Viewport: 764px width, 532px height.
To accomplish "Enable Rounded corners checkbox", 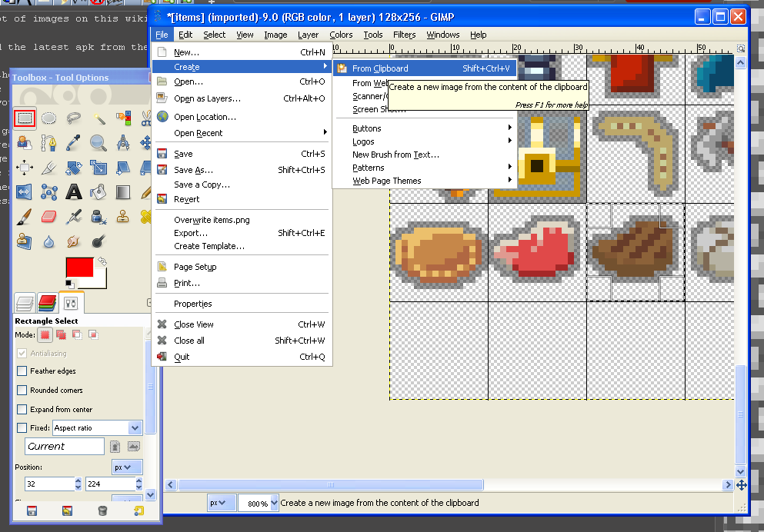I will coord(22,391).
